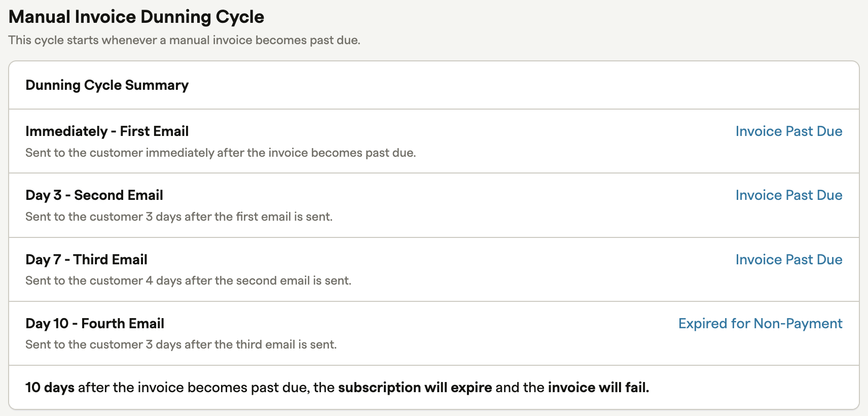Image resolution: width=868 pixels, height=416 pixels.
Task: Select the '3 days after the third email' description
Action: point(181,344)
